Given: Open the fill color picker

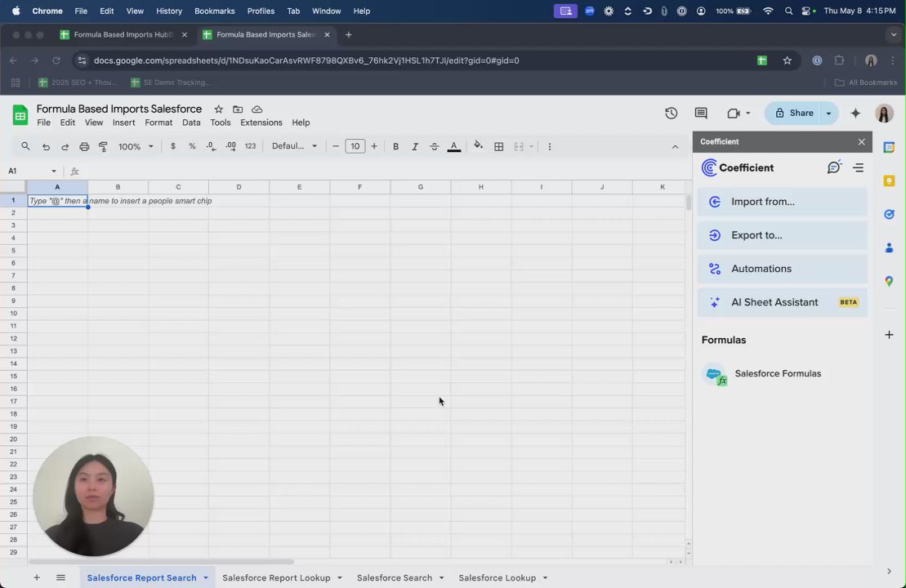Looking at the screenshot, I should 478,146.
